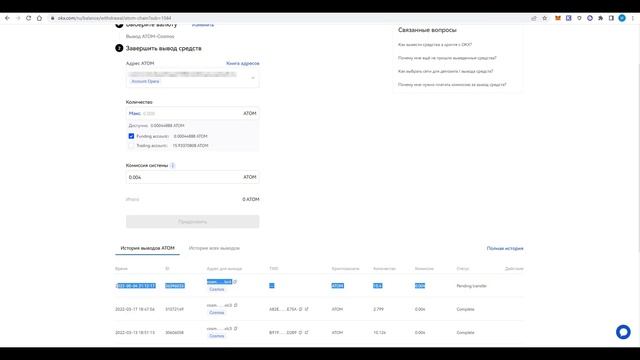Open third related question about networks
The height and width of the screenshot is (360, 640).
click(x=445, y=71)
